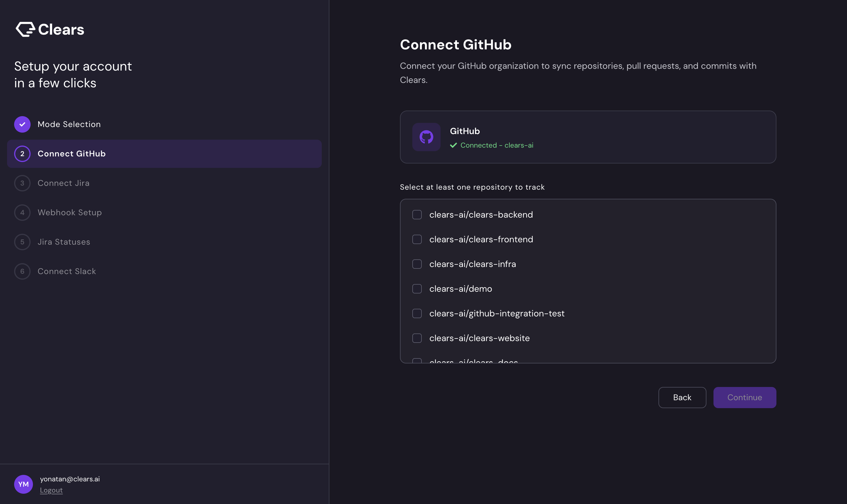847x504 pixels.
Task: Click the Logout link
Action: pyautogui.click(x=51, y=490)
